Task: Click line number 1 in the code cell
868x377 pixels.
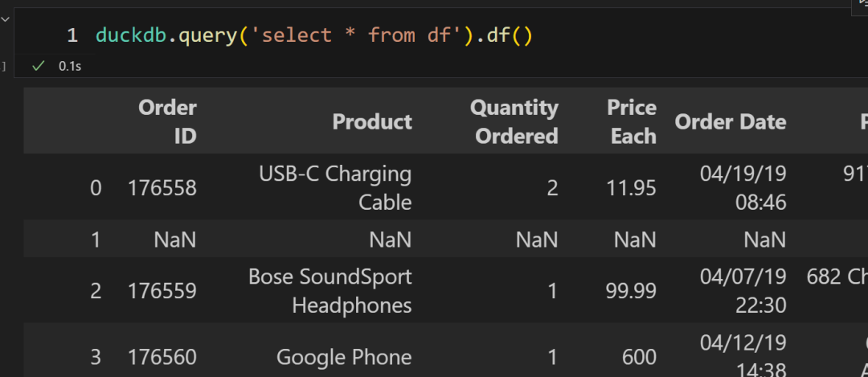Action: [x=72, y=35]
